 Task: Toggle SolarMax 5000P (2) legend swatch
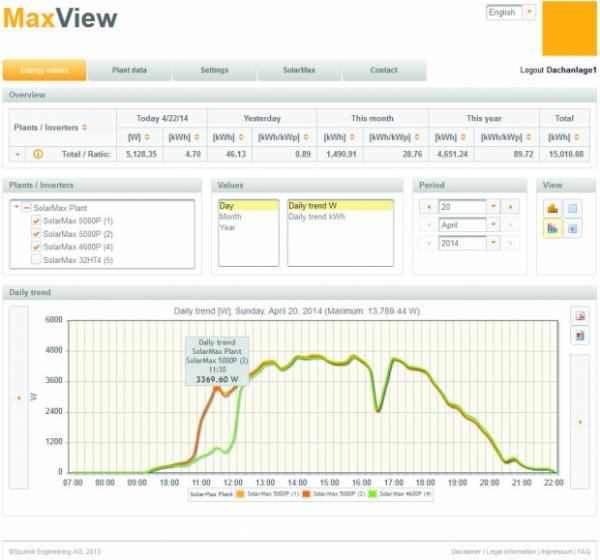[x=306, y=494]
